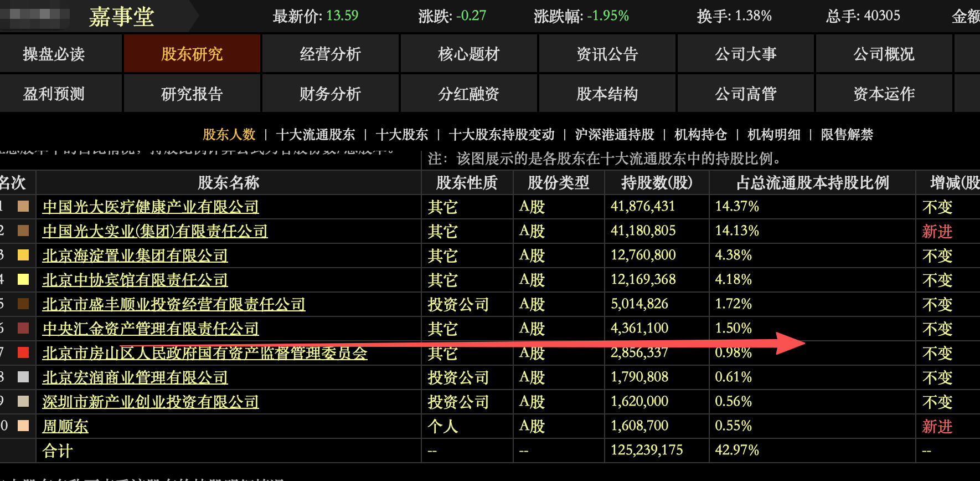Select 分红融资 tab

click(x=469, y=94)
